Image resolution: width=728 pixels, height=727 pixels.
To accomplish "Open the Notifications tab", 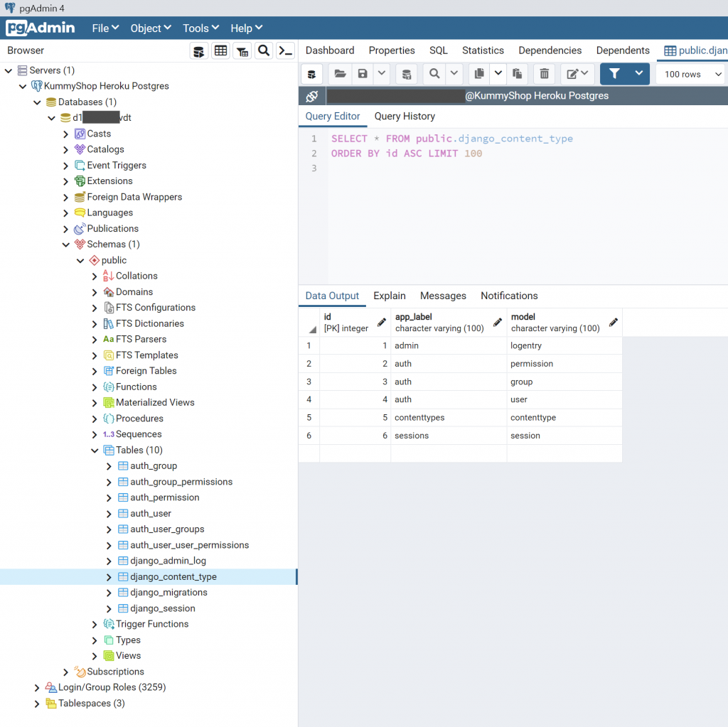I will tap(509, 296).
